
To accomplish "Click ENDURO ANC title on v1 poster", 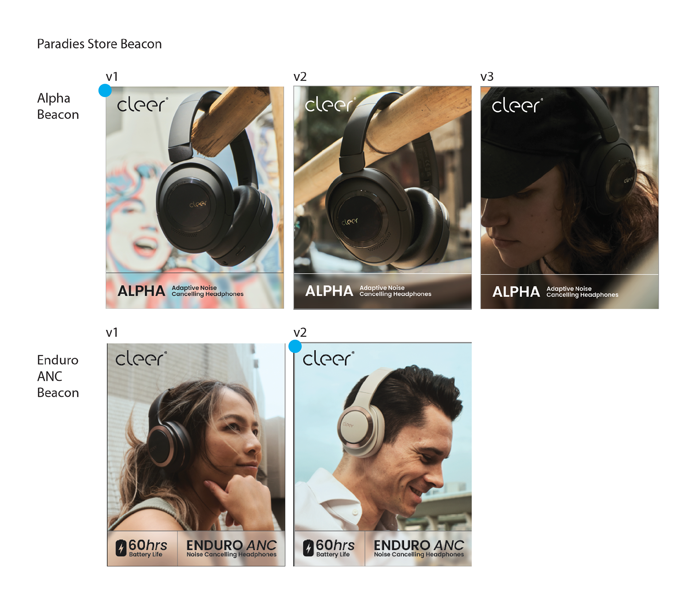I will (x=231, y=545).
